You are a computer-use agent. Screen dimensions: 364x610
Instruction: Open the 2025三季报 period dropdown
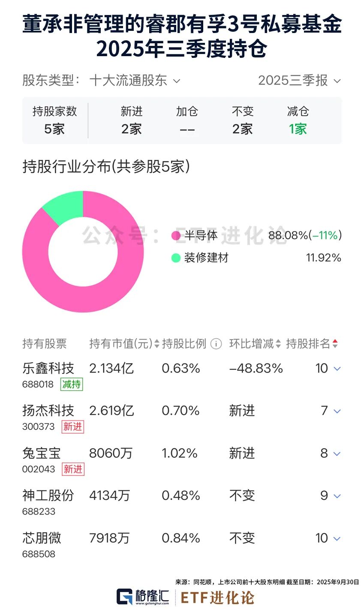tap(299, 81)
